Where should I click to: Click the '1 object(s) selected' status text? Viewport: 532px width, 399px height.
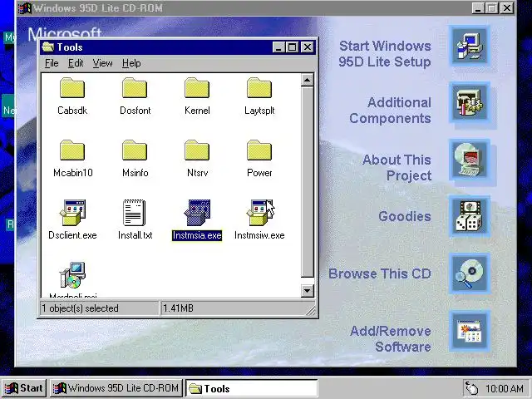click(x=80, y=308)
